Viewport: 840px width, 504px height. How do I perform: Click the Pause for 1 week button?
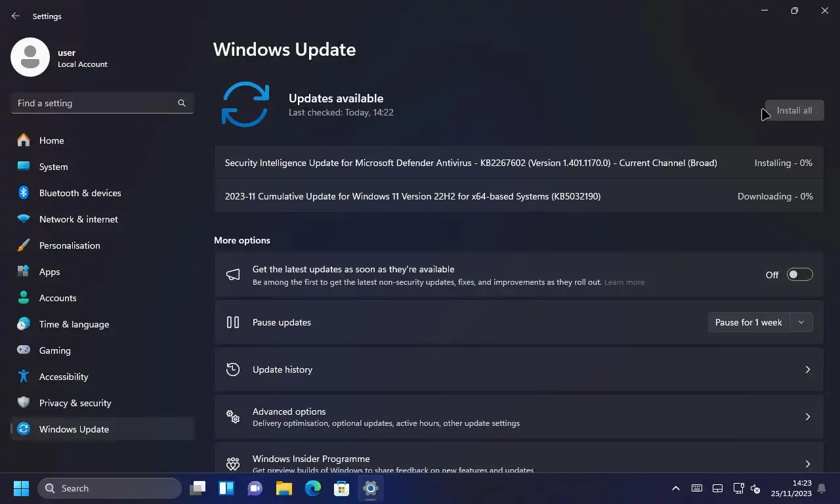[x=749, y=322]
